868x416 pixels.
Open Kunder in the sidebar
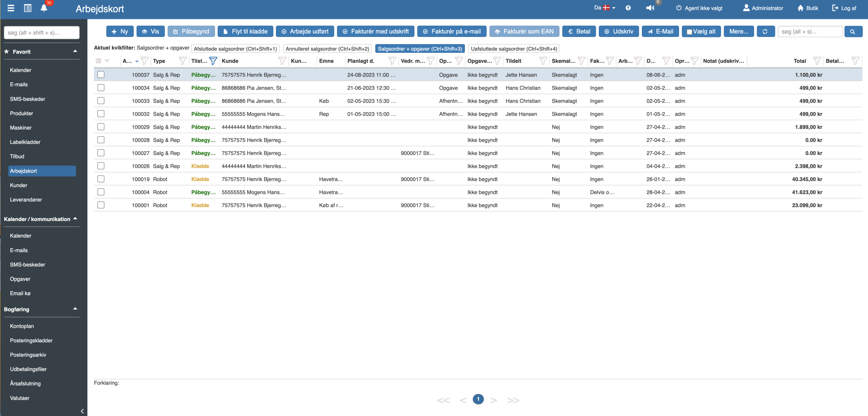coord(18,185)
